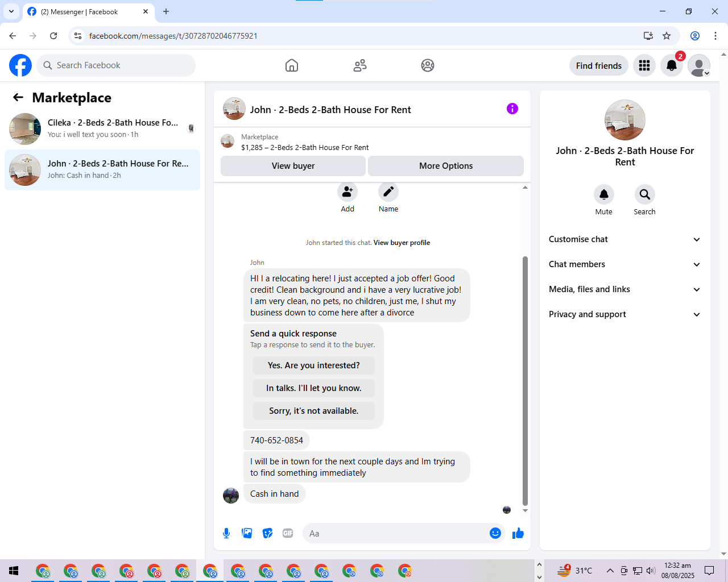
Task: Open the weather widget showing 31°C
Action: tap(575, 571)
